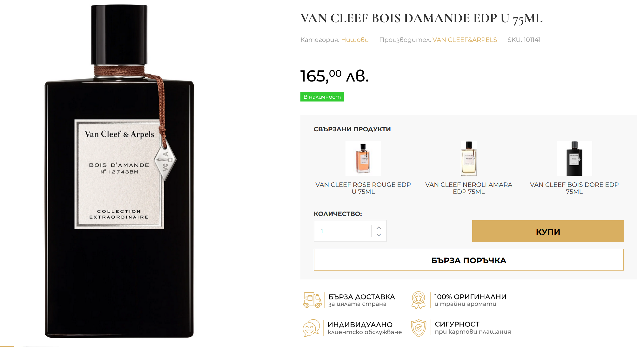
Task: Click the БЪРЗА ДОСТАВКА delivery text
Action: (x=361, y=297)
